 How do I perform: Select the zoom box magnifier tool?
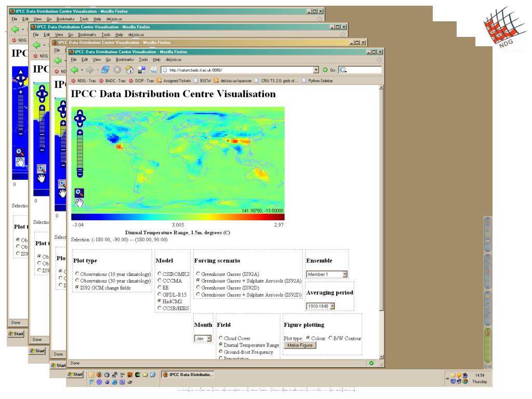(x=79, y=192)
